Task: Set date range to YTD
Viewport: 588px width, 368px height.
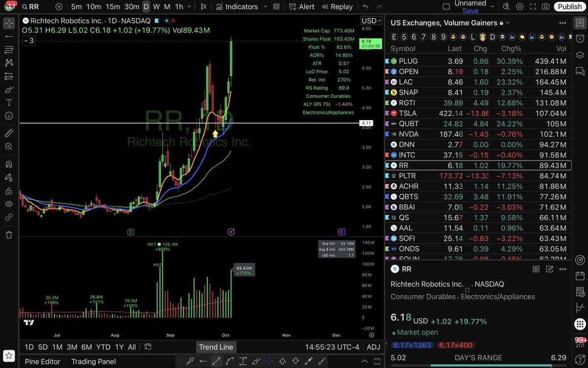Action: pos(103,347)
